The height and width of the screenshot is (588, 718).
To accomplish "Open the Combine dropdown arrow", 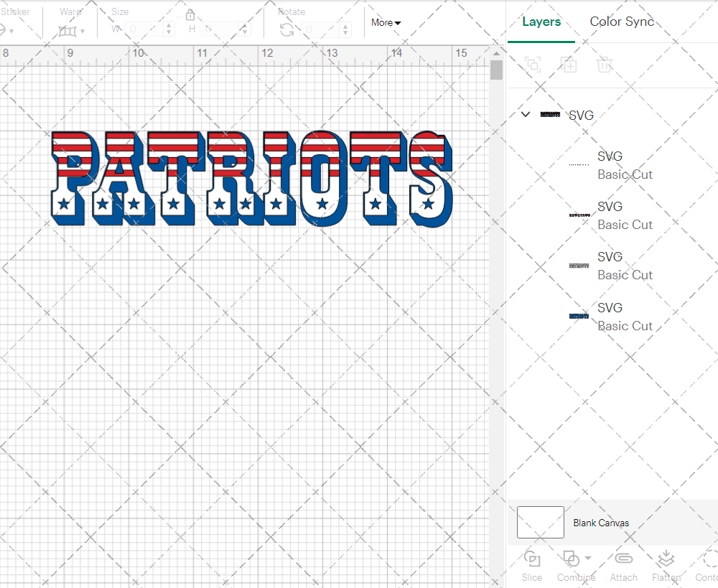I will (588, 558).
